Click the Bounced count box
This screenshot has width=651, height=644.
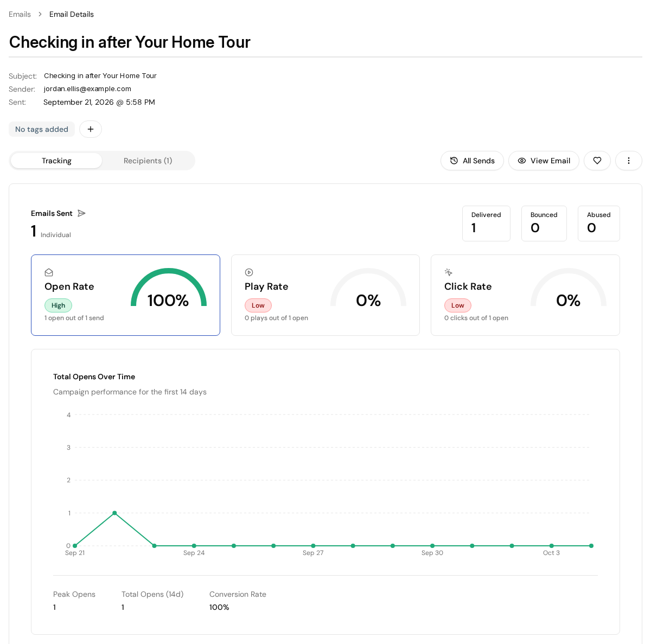click(x=544, y=224)
